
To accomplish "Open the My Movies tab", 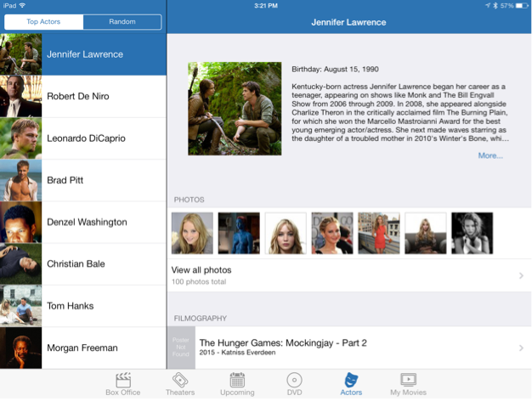I will pos(407,384).
